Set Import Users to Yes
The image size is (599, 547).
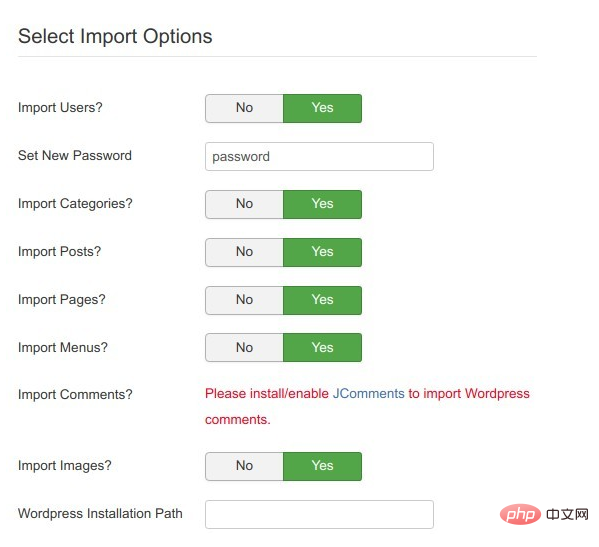322,108
